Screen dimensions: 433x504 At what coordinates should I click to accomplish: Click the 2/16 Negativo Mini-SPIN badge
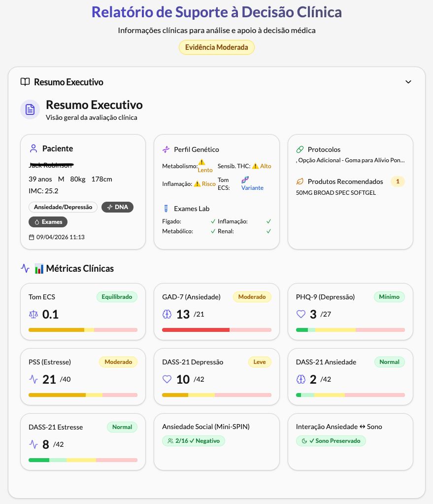tap(193, 441)
